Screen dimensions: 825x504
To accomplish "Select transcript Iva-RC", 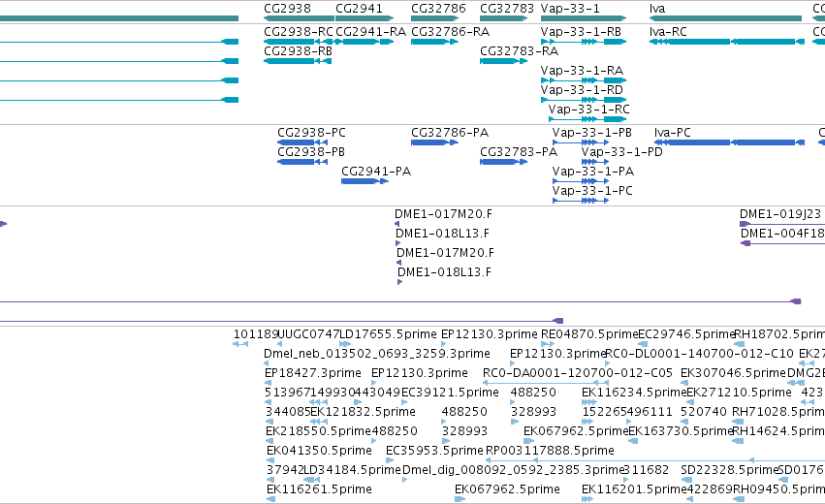I will pyautogui.click(x=668, y=32).
